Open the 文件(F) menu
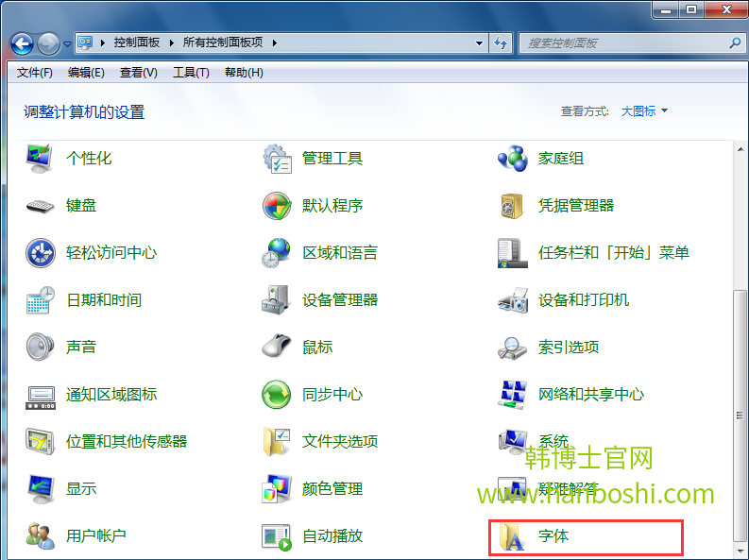 [x=34, y=73]
